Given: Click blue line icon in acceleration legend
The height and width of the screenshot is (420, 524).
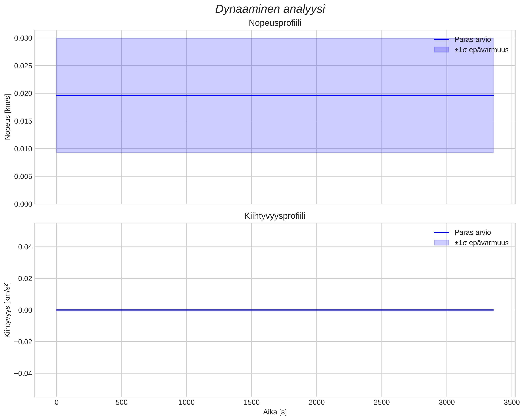Looking at the screenshot, I should (x=441, y=232).
